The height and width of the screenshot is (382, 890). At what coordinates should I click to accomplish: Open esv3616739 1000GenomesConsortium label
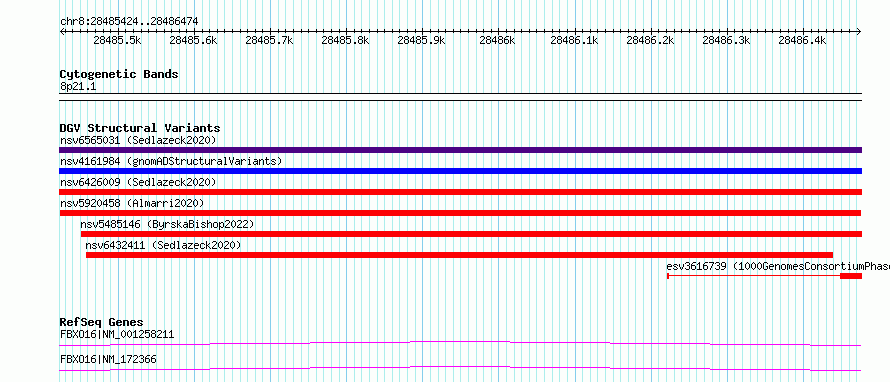pos(778,266)
